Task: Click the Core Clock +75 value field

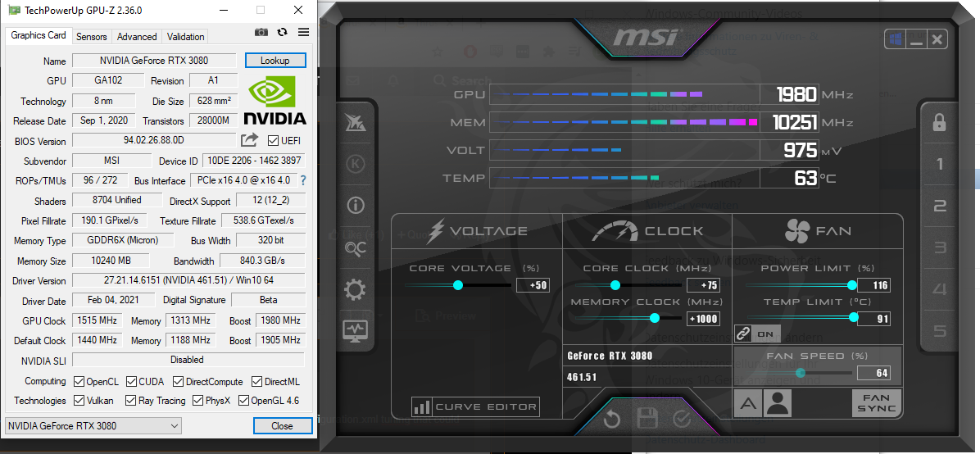Action: pyautogui.click(x=703, y=286)
